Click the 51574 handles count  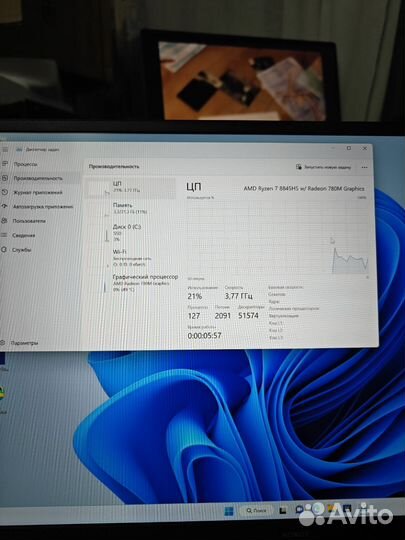pyautogui.click(x=248, y=315)
